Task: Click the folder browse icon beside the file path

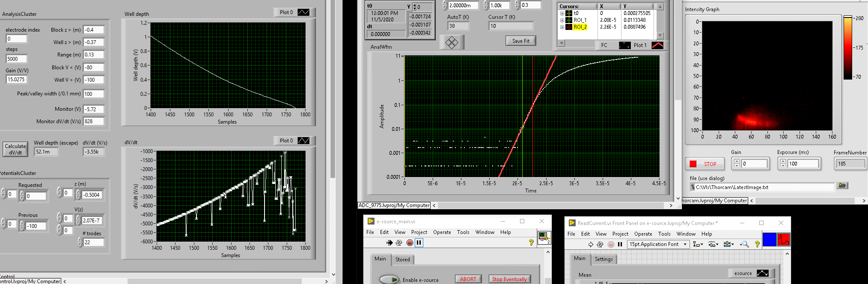Action: (x=842, y=185)
